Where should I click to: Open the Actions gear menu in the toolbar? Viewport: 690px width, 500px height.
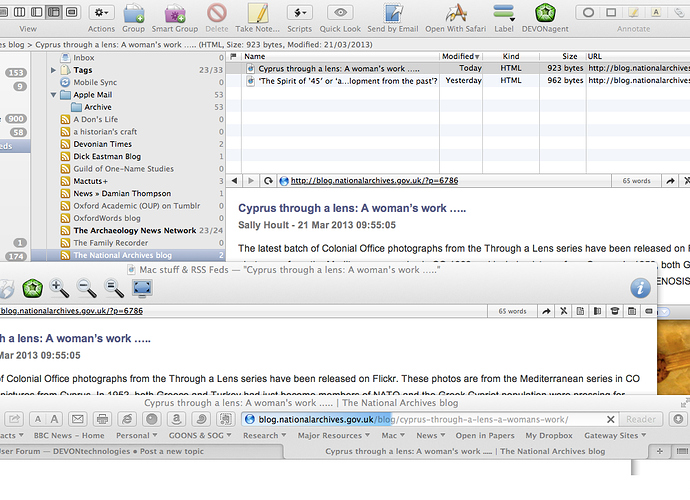coord(101,13)
